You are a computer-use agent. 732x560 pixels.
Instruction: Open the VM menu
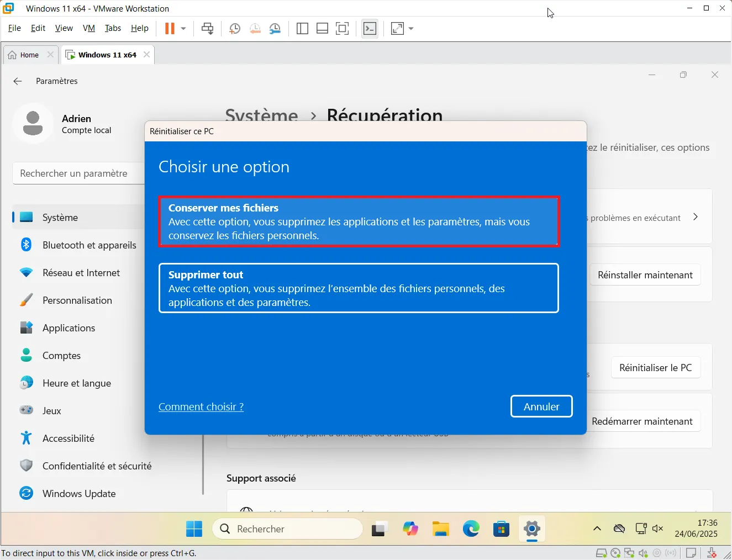(88, 28)
